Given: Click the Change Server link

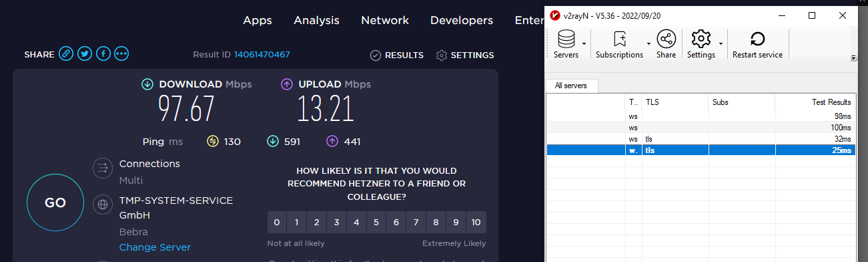Looking at the screenshot, I should click(x=155, y=247).
